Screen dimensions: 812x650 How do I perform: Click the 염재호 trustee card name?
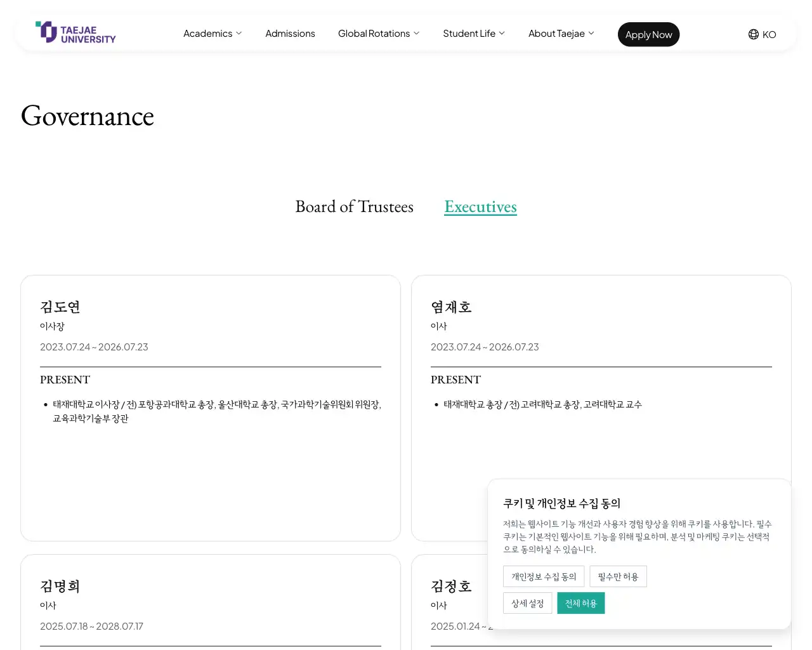[451, 307]
